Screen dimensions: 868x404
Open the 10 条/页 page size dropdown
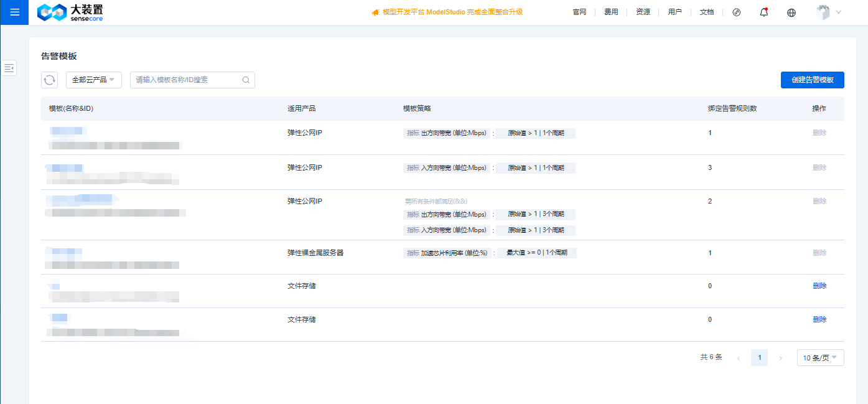(820, 357)
